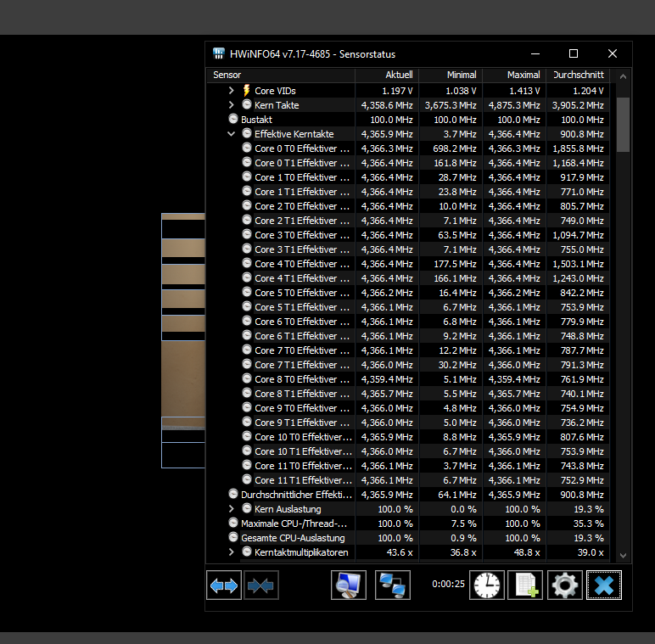Screen dimensions: 655x644
Task: Click the Sensor column header
Action: click(281, 76)
